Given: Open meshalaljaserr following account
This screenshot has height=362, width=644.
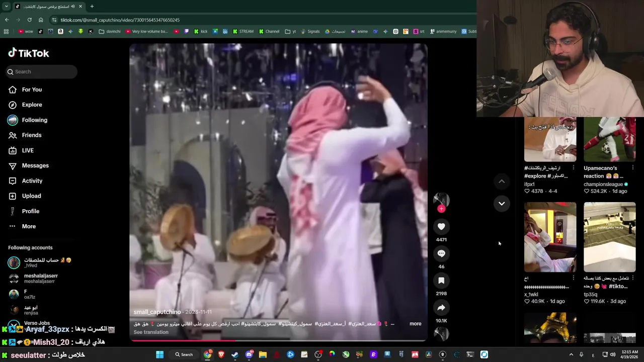Looking at the screenshot, I should point(40,278).
